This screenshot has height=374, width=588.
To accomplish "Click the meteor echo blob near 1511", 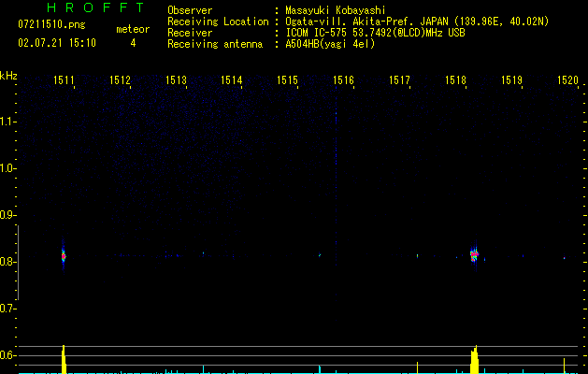I will [x=64, y=256].
